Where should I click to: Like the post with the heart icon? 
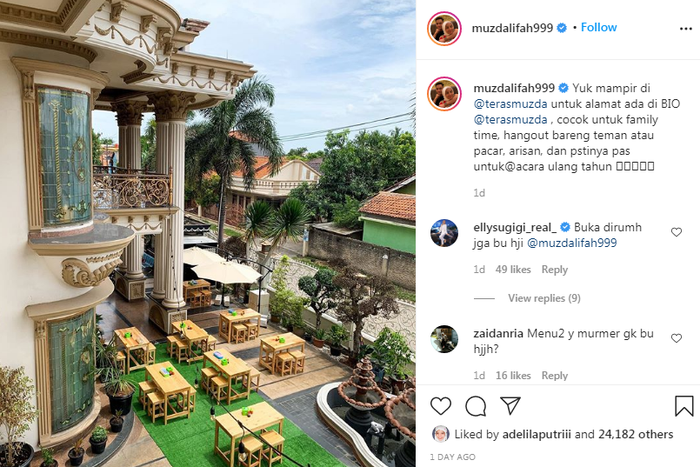coord(441,406)
